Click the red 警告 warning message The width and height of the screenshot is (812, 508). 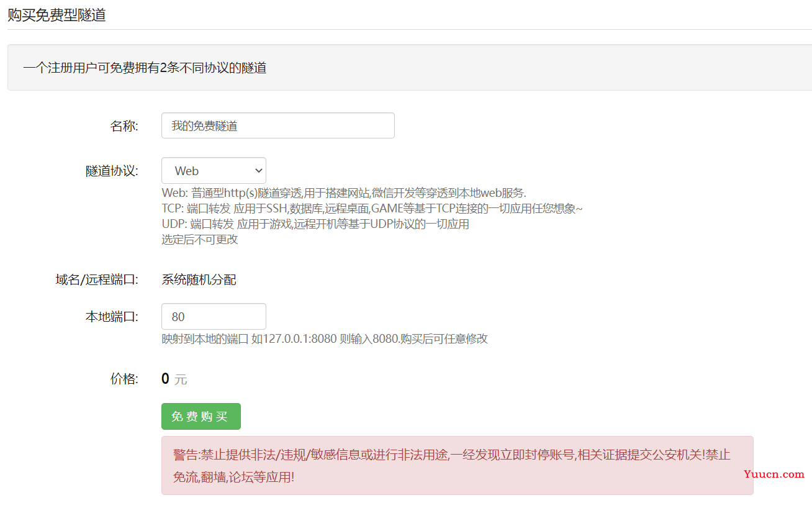458,465
